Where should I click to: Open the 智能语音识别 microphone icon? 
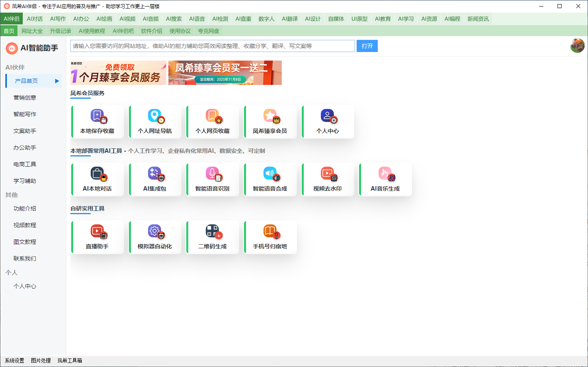(213, 174)
